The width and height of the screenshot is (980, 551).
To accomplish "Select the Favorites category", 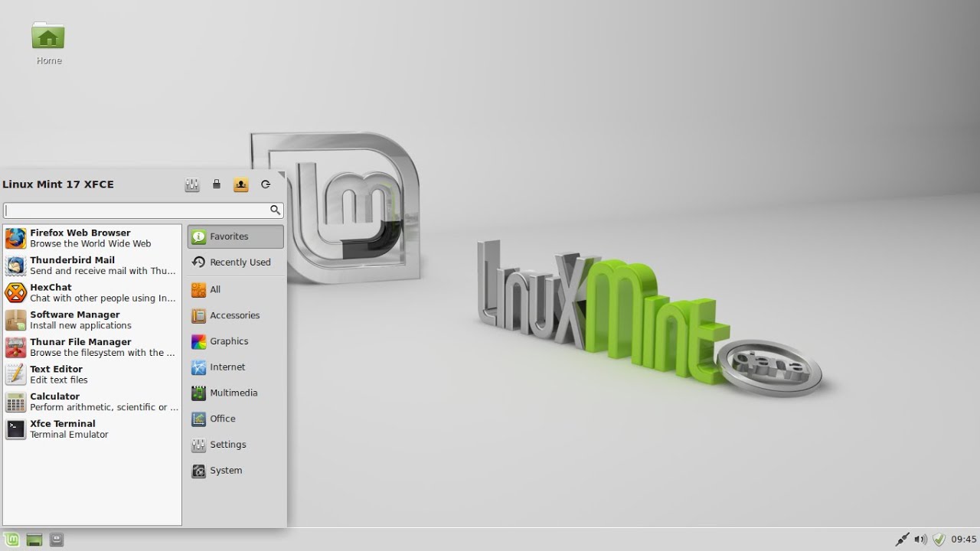I will click(235, 236).
